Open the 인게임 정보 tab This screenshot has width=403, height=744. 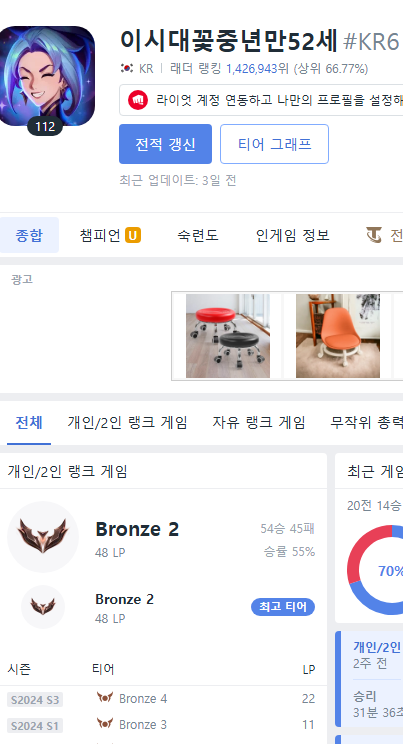292,235
